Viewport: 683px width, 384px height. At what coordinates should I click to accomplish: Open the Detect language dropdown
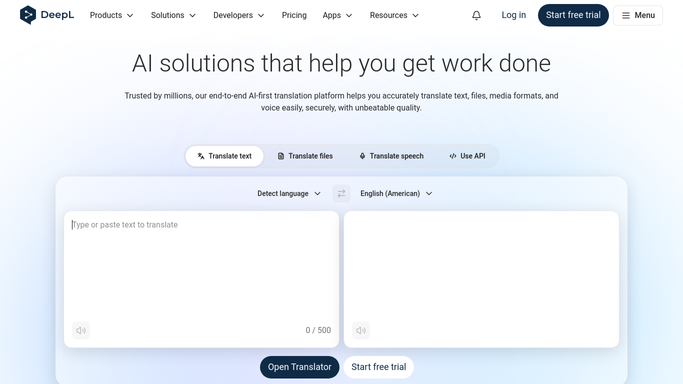point(289,193)
